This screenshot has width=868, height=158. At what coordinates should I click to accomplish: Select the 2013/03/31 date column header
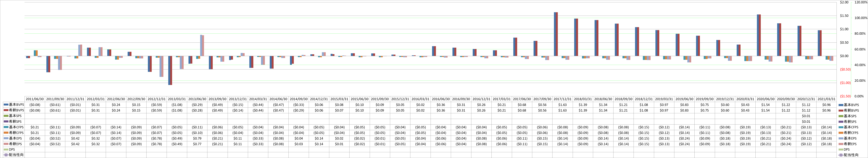(x=177, y=99)
